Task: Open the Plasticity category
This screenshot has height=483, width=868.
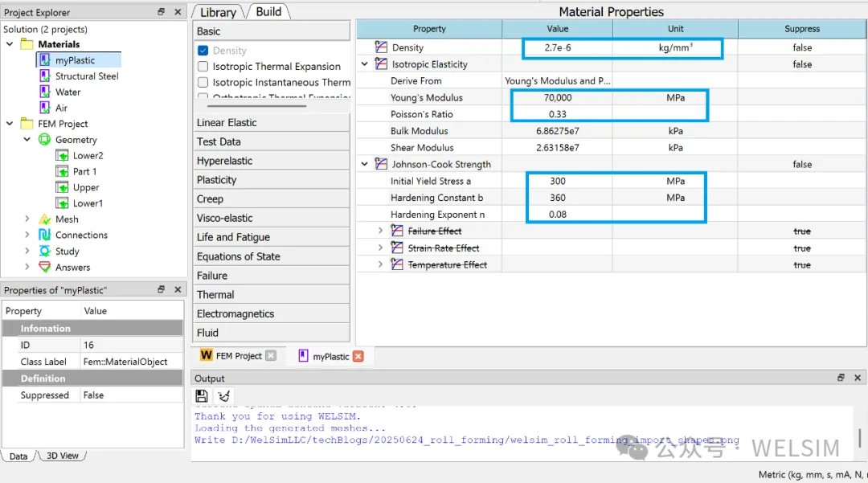Action: (272, 180)
